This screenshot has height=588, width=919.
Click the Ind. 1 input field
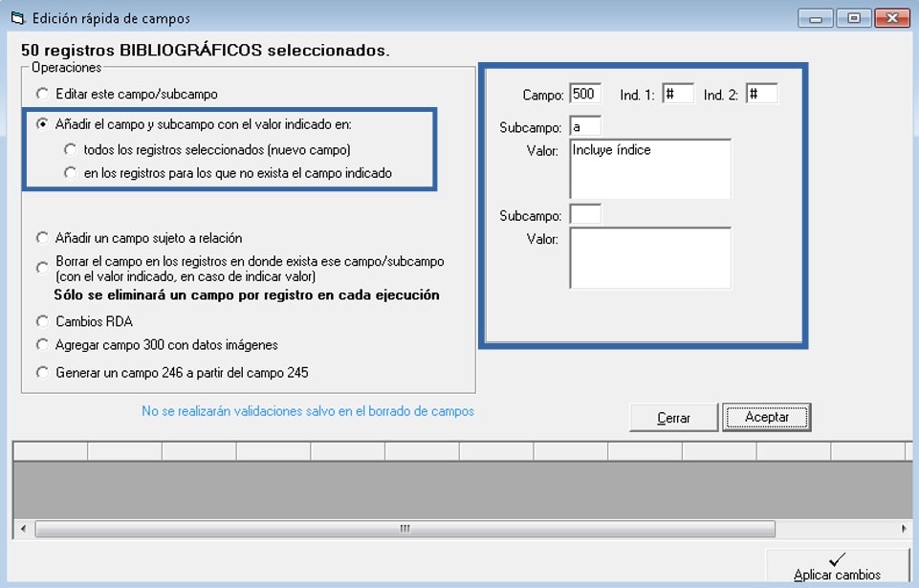point(678,94)
